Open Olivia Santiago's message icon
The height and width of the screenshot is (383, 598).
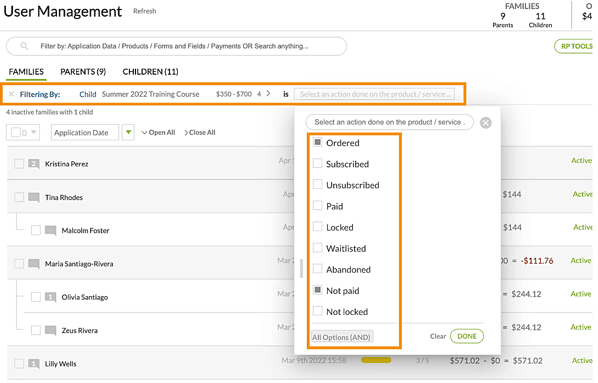click(x=51, y=297)
